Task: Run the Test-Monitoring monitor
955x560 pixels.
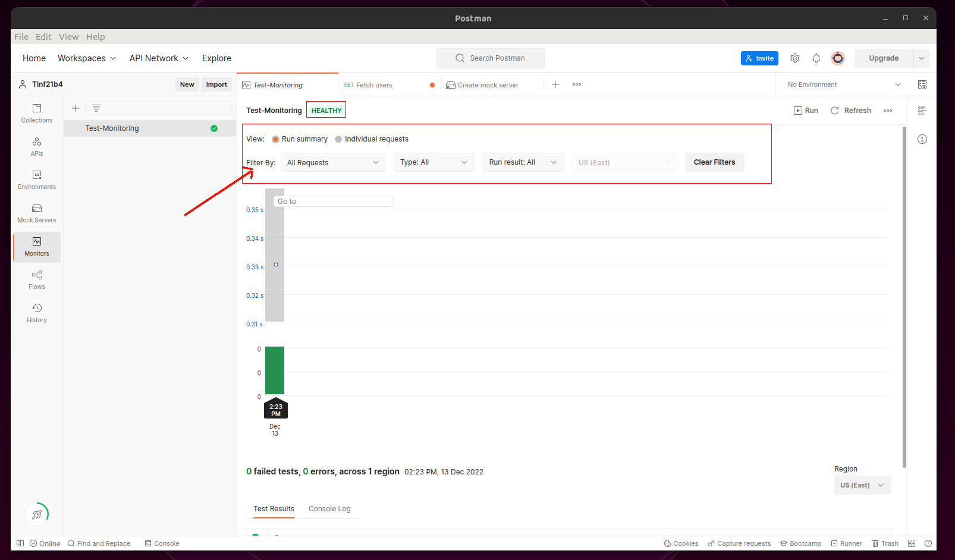Action: pos(806,110)
